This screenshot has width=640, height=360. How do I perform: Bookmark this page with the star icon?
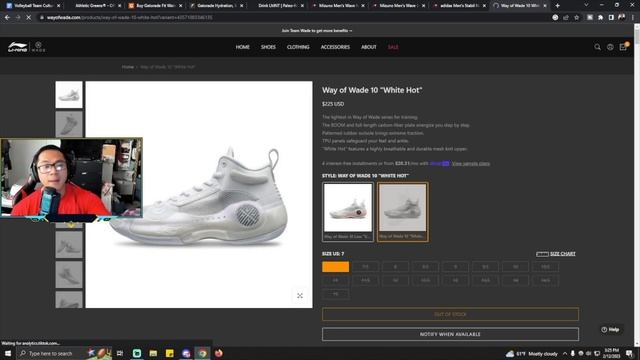[x=576, y=18]
